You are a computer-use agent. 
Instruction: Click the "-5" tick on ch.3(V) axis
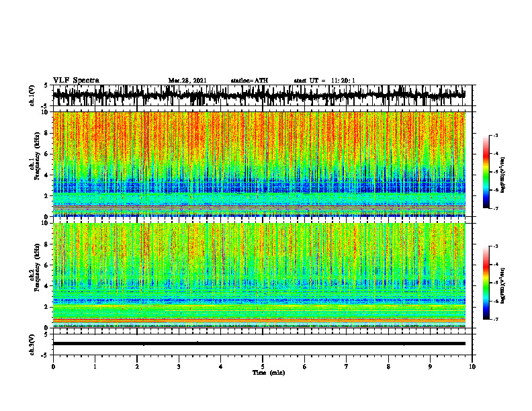45,355
